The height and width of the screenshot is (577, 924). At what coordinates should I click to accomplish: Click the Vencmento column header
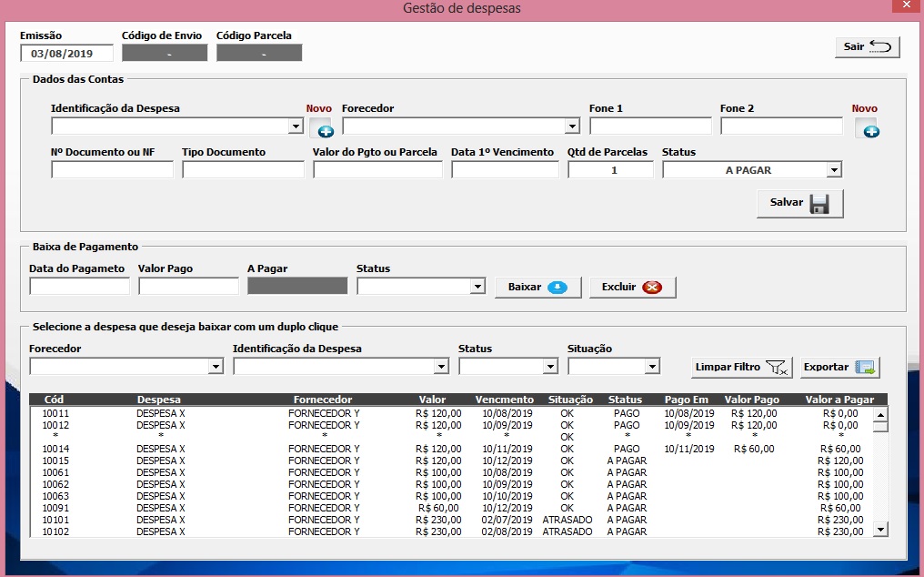click(x=505, y=400)
